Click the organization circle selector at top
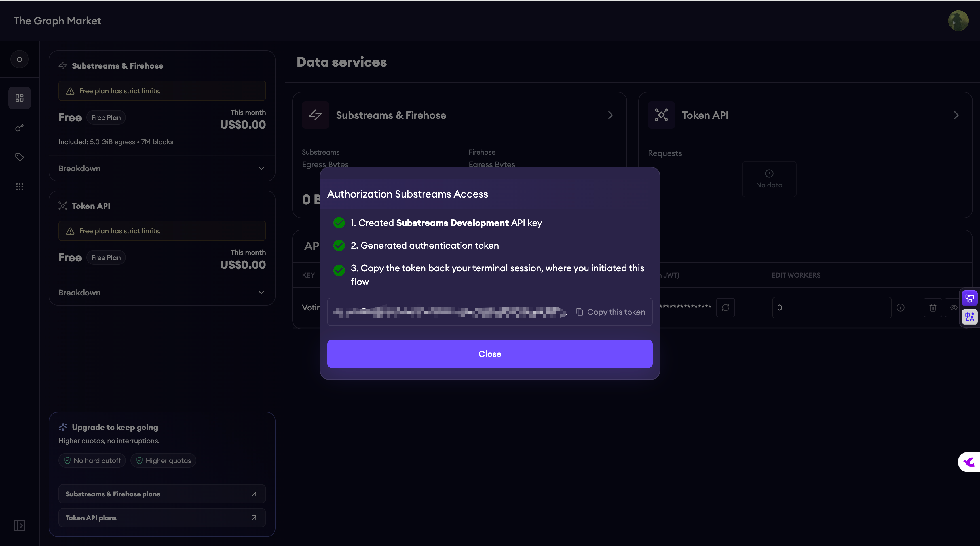 click(x=19, y=59)
